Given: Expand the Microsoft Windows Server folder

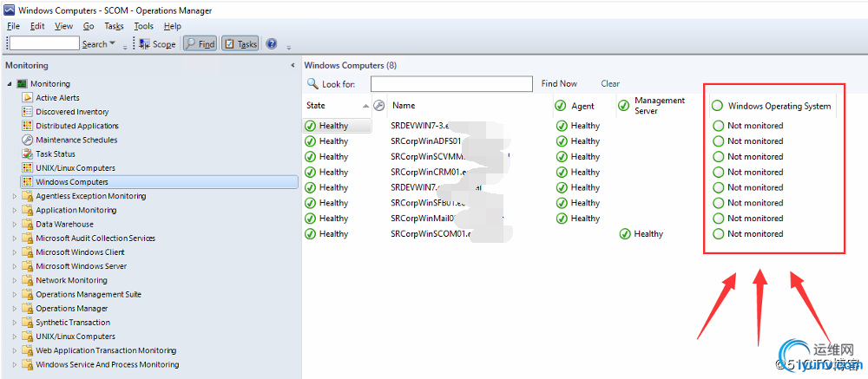Looking at the screenshot, I should [15, 266].
